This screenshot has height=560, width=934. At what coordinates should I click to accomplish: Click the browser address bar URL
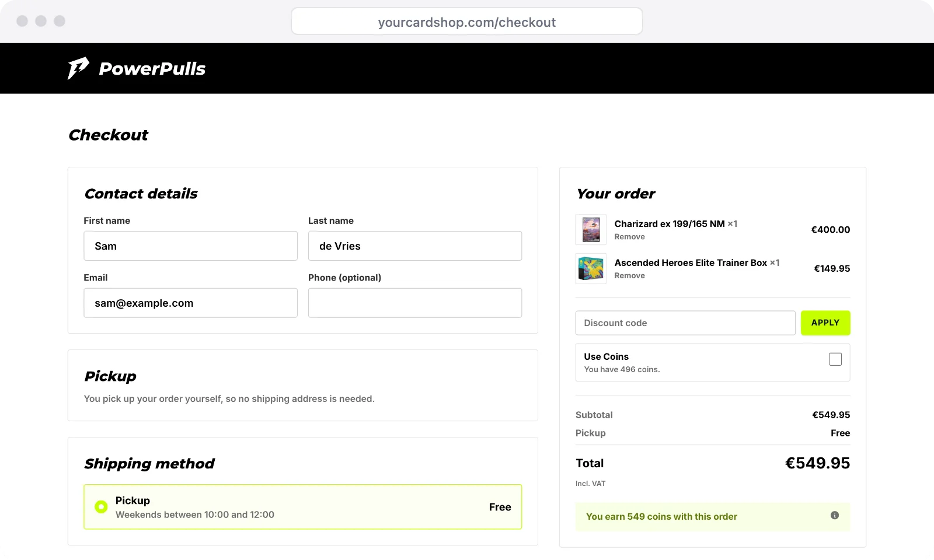click(x=467, y=22)
